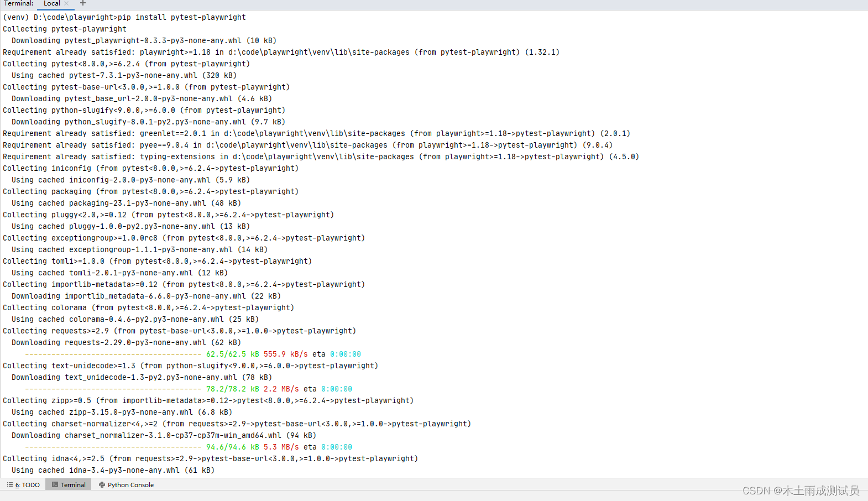Click the pytest_base_url-2.0.0 download line

(x=142, y=98)
